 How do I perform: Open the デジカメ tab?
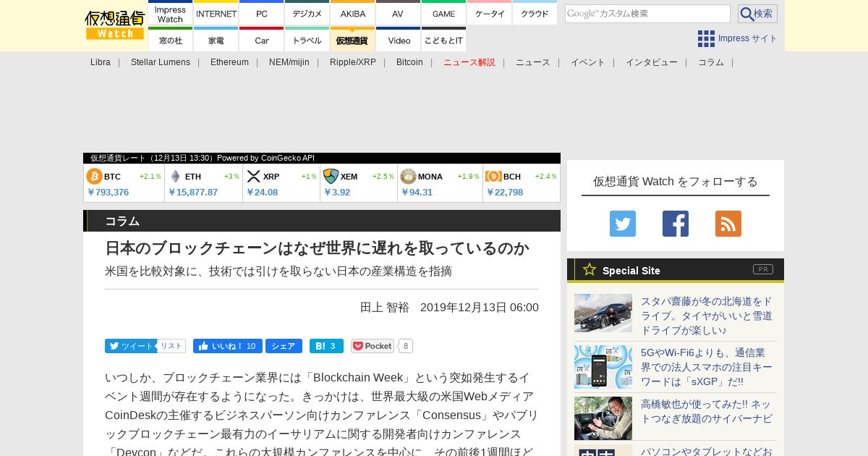[307, 14]
